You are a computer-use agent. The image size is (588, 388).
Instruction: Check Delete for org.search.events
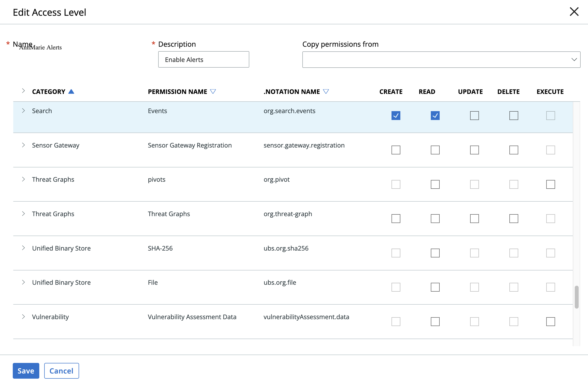point(514,116)
